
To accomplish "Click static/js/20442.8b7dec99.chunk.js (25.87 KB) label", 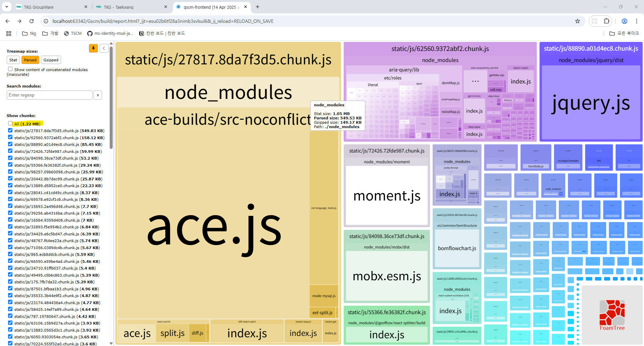I will coord(58,179).
